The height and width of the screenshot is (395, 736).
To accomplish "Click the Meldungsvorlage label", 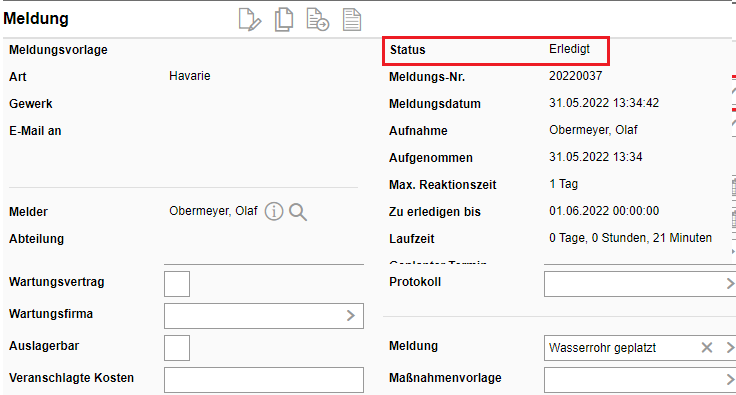I will coord(58,50).
